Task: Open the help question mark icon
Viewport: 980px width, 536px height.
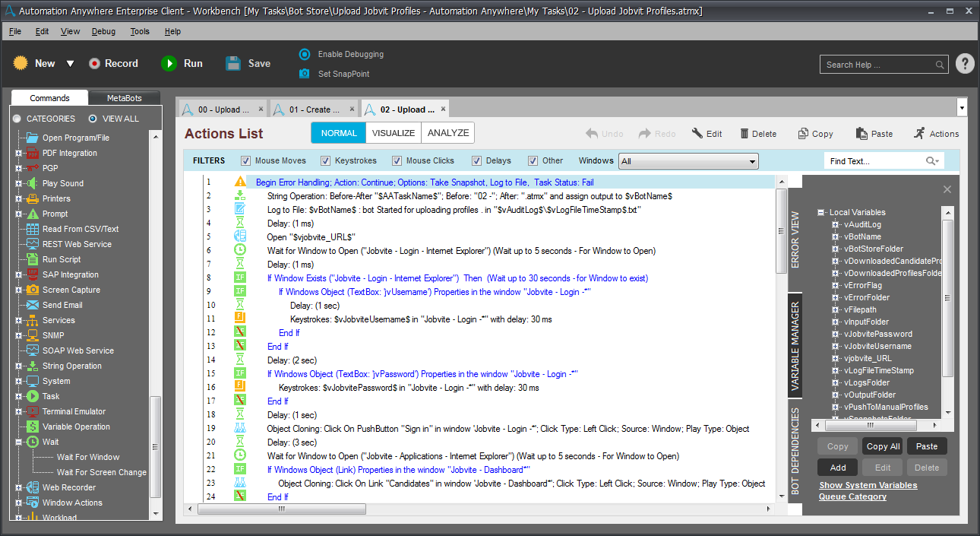Action: click(964, 64)
